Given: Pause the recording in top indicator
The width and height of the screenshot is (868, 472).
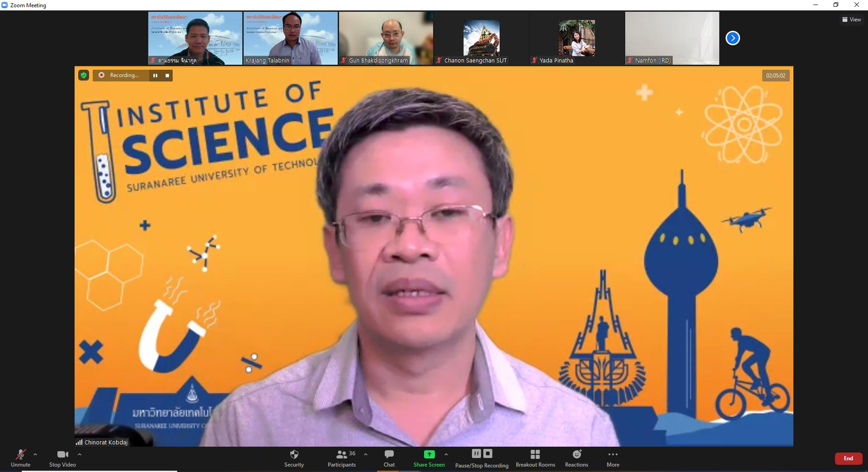Looking at the screenshot, I should coord(155,76).
